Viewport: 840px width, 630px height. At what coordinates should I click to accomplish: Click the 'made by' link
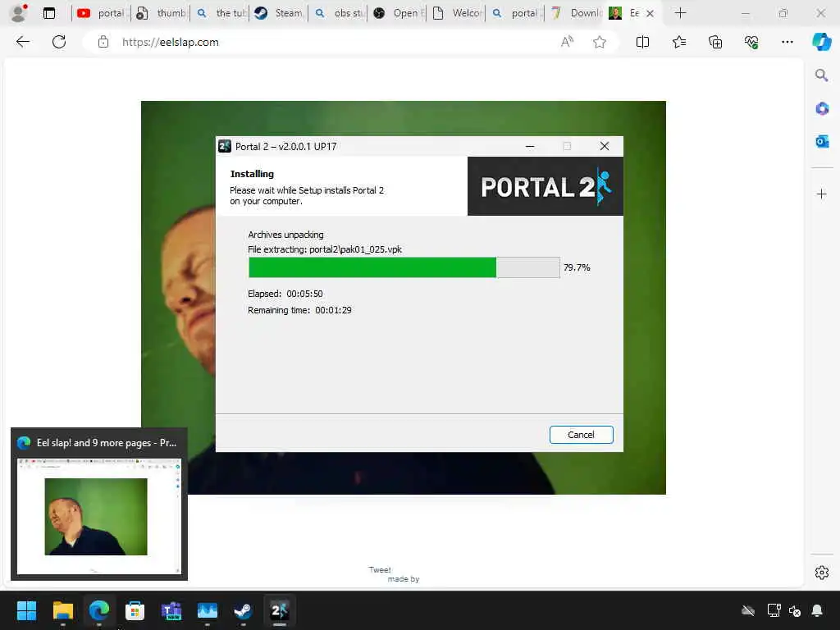pyautogui.click(x=404, y=578)
